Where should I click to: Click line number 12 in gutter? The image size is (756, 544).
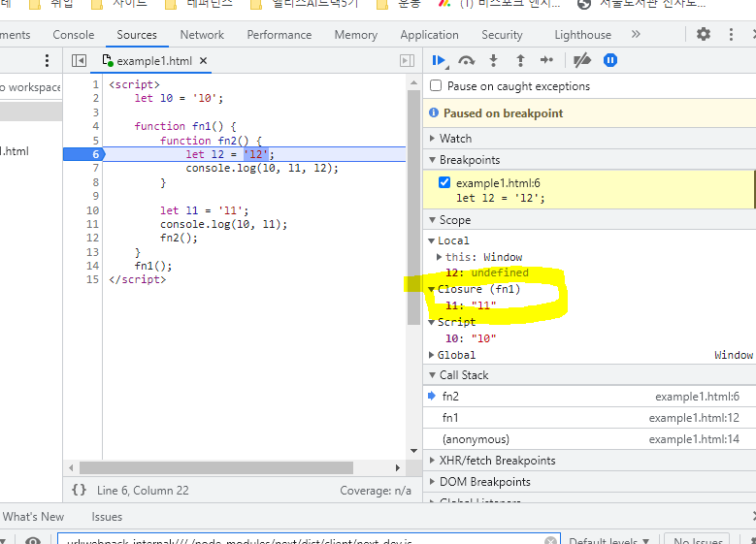click(92, 238)
